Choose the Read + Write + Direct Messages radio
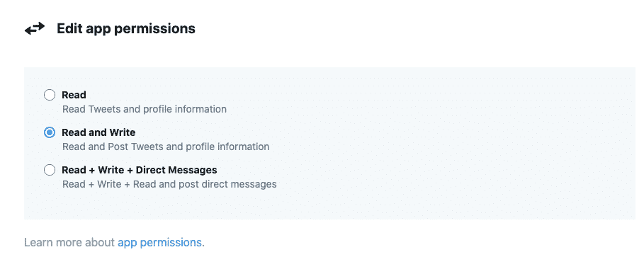Viewport: 644px width, 269px height. coord(50,170)
